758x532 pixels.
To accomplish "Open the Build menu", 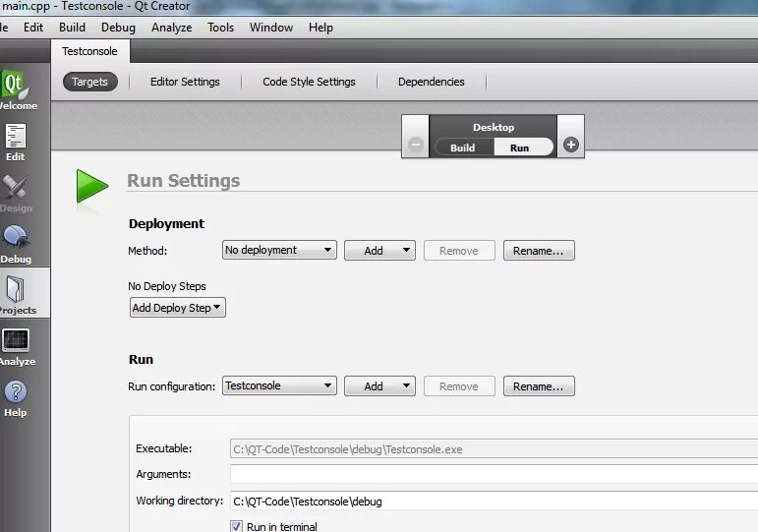I will click(x=72, y=28).
